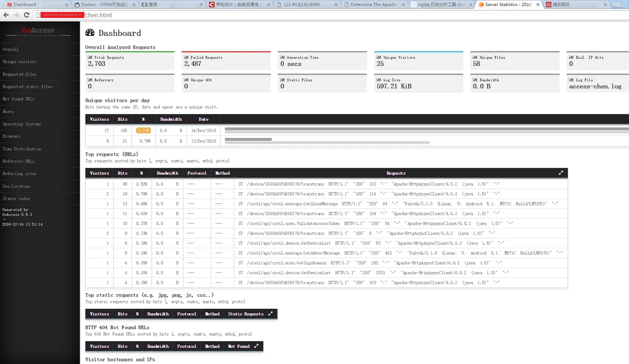Click the 14/Dec/2016 hits bar

tap(426, 128)
